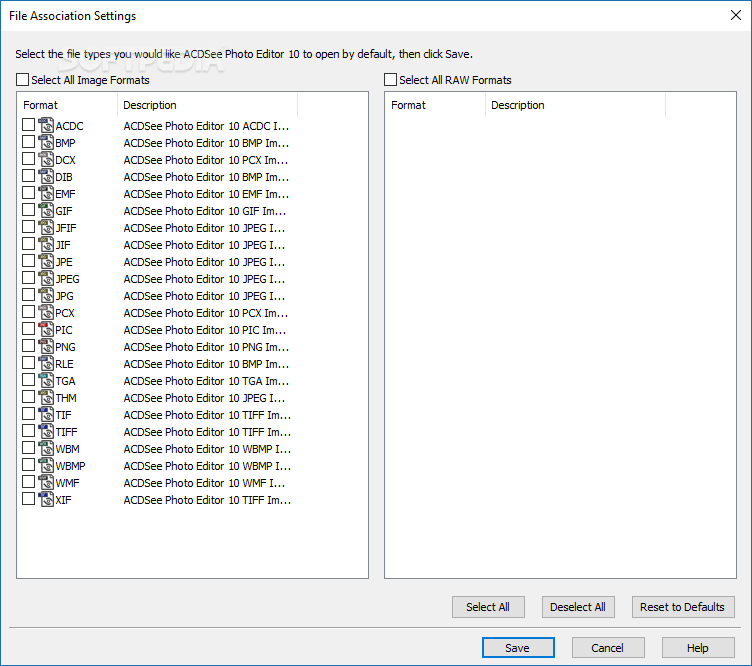Screen dimensions: 752x666
Task: Click the JPG file type icon
Action: pos(46,296)
